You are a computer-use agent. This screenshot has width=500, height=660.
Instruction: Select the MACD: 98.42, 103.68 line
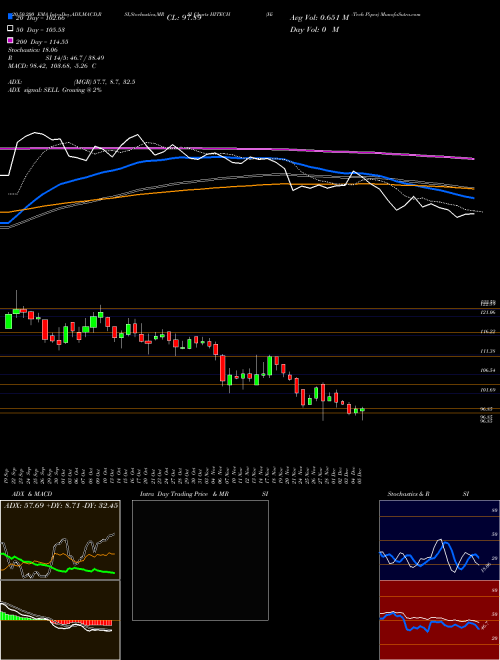52,66
